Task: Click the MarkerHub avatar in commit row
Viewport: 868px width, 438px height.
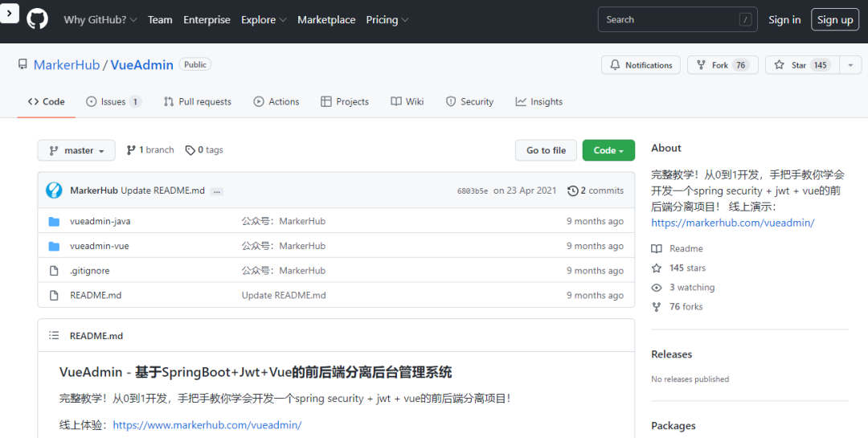Action: point(54,190)
